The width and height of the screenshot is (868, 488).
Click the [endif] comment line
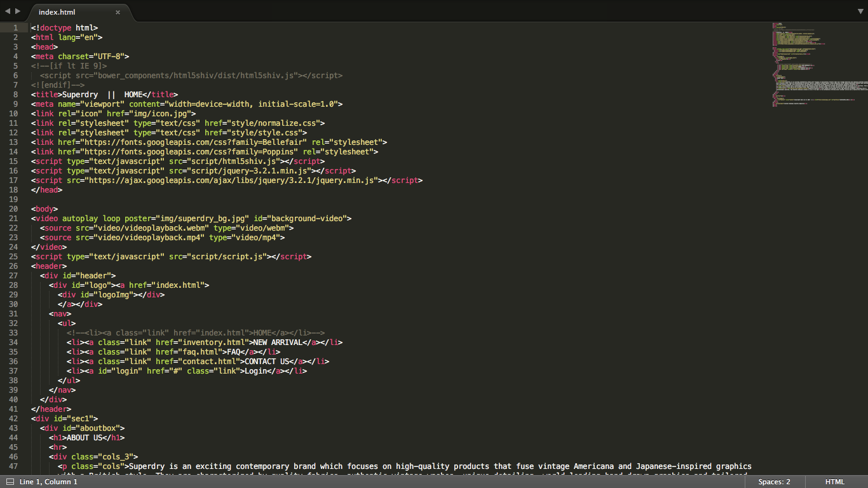[x=58, y=85]
